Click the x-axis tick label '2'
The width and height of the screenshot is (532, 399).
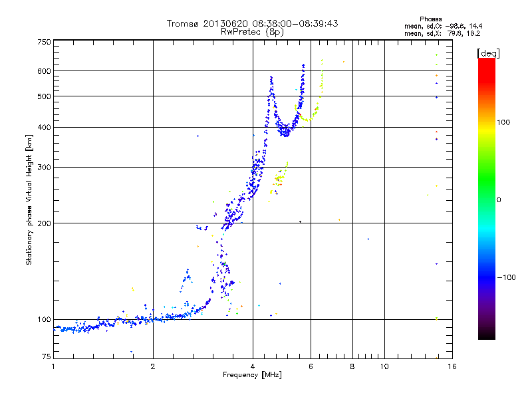pos(153,366)
